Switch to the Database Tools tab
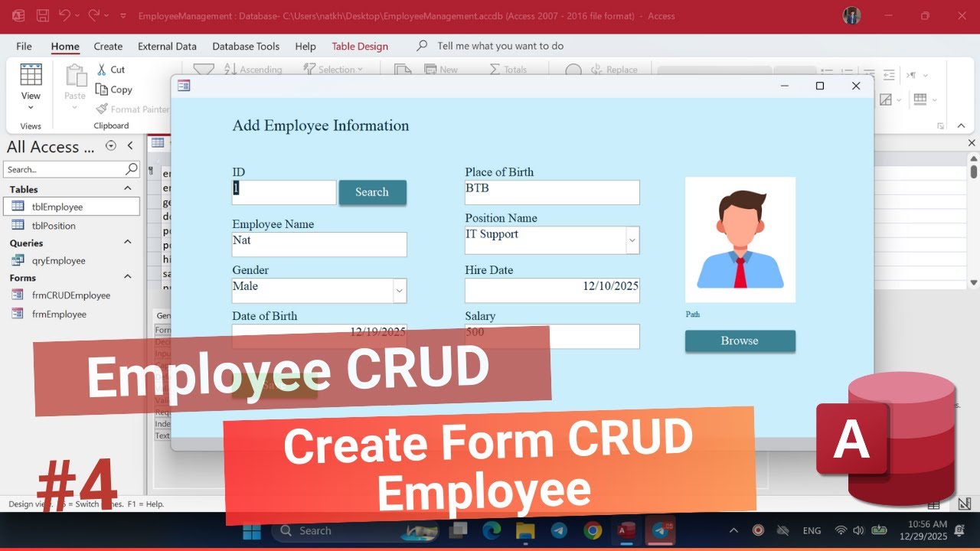 click(246, 46)
